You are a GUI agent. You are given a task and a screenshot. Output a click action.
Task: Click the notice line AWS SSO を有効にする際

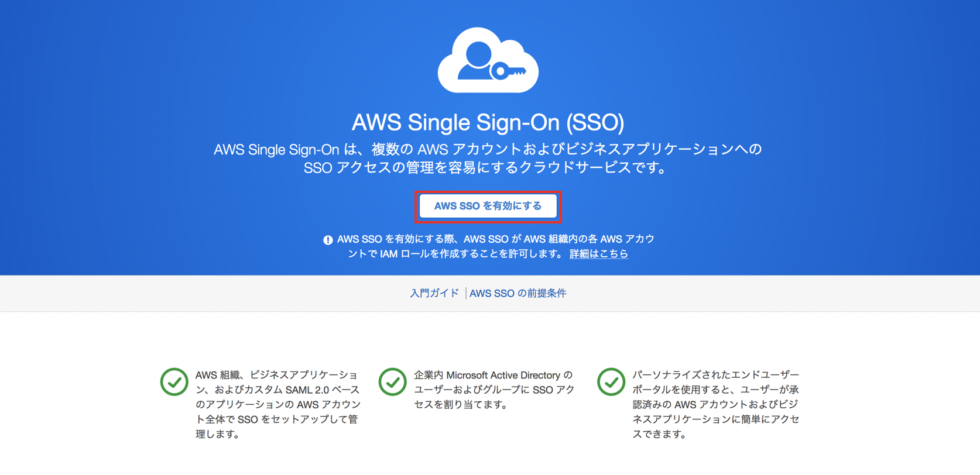(495, 239)
